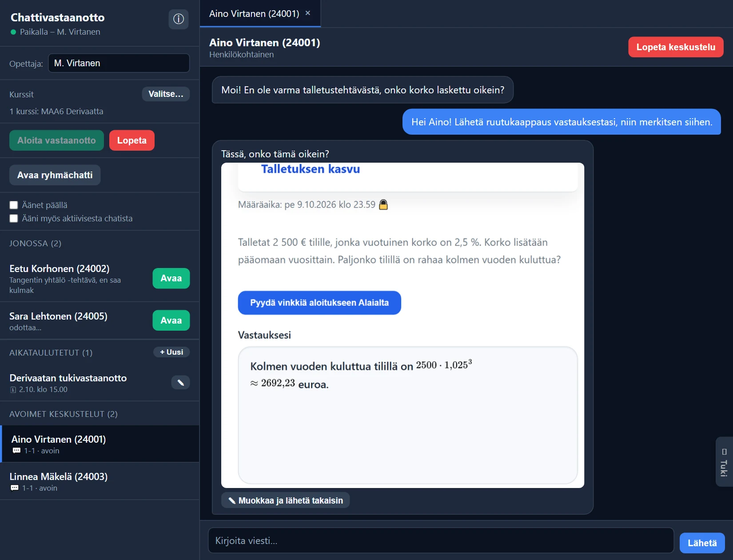Select Aino Virtanen (24001) open conversation

(x=100, y=444)
